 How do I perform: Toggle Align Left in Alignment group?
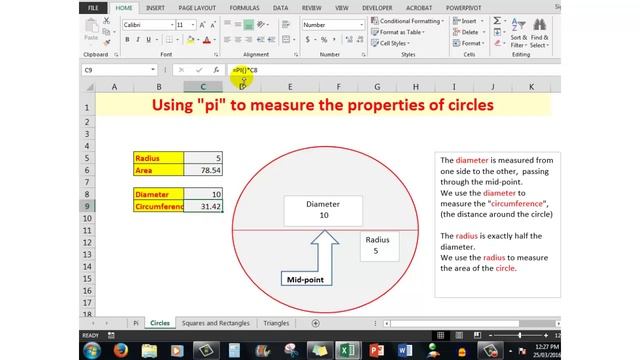[x=227, y=40]
